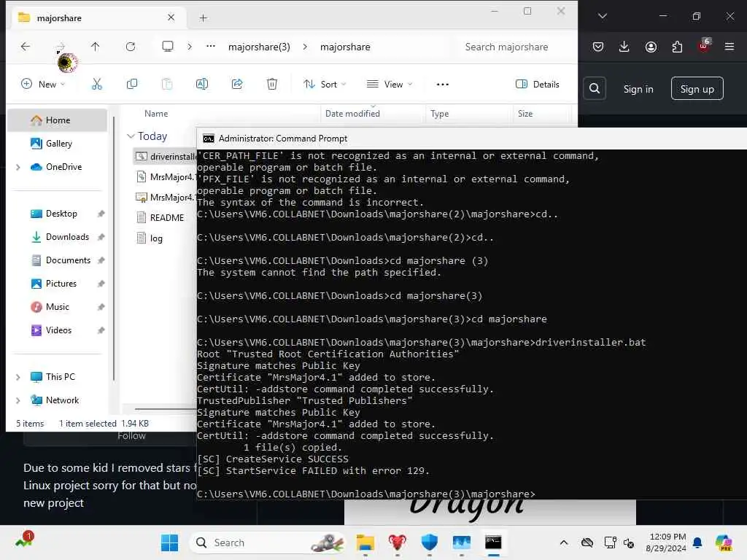
Task: Expand the chevron after majorshare(3) breadcrumb
Action: [x=305, y=47]
